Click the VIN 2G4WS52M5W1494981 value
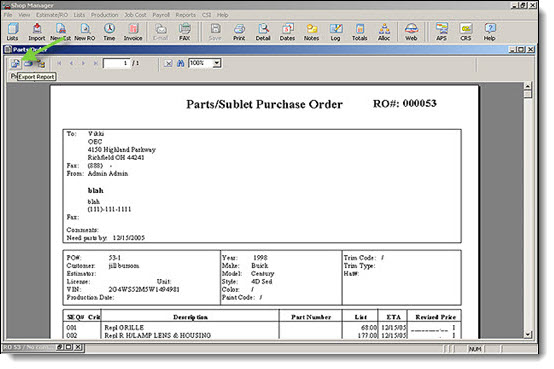This screenshot has width=554, height=369. (x=144, y=289)
